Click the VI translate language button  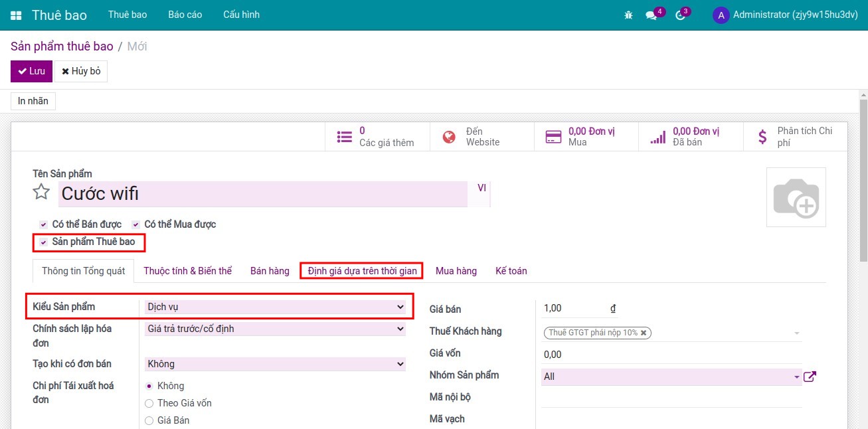[482, 188]
